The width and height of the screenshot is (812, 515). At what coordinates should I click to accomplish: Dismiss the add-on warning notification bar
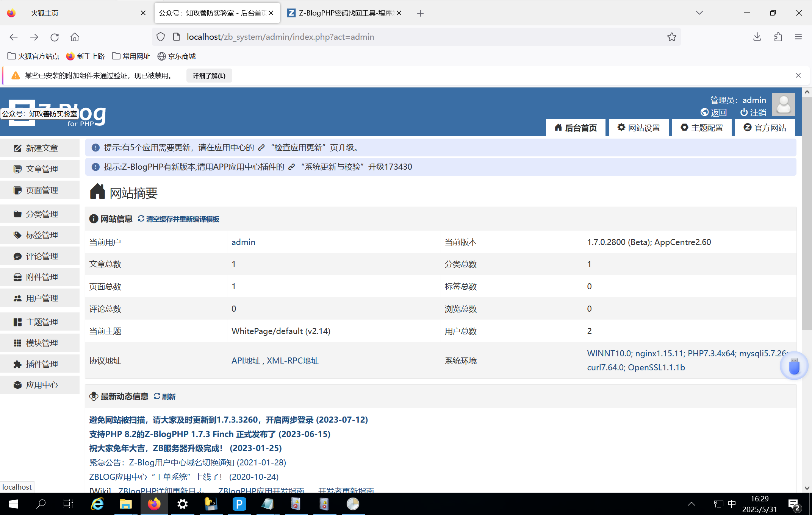coord(798,75)
